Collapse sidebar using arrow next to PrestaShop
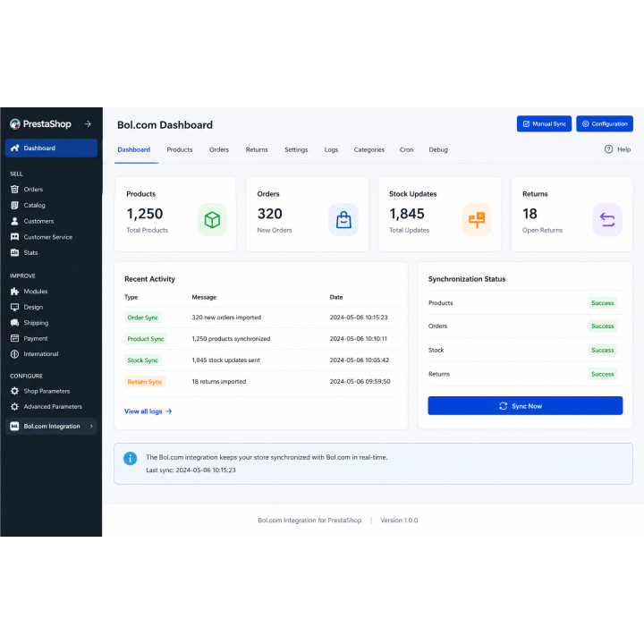 pyautogui.click(x=88, y=124)
